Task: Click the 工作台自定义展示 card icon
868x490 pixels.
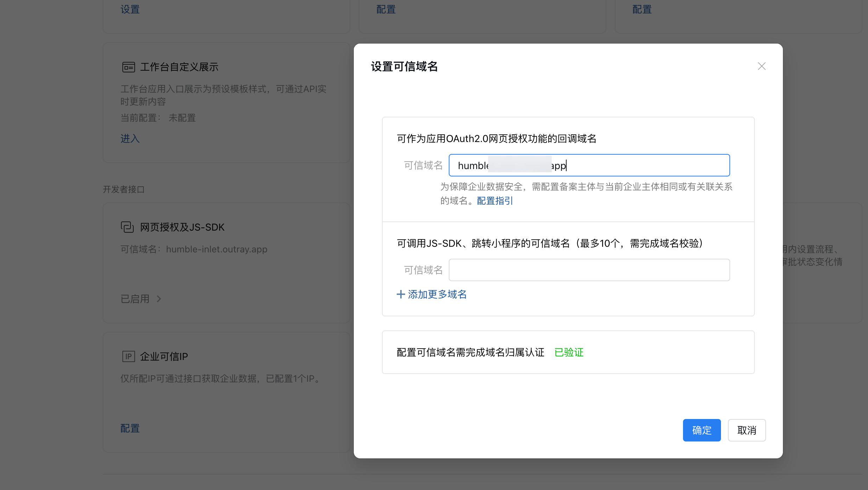Action: [128, 67]
